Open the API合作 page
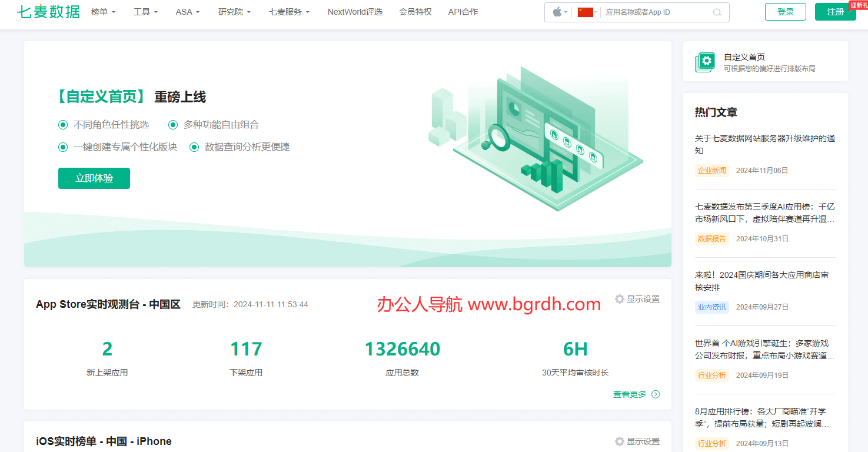 (x=463, y=12)
